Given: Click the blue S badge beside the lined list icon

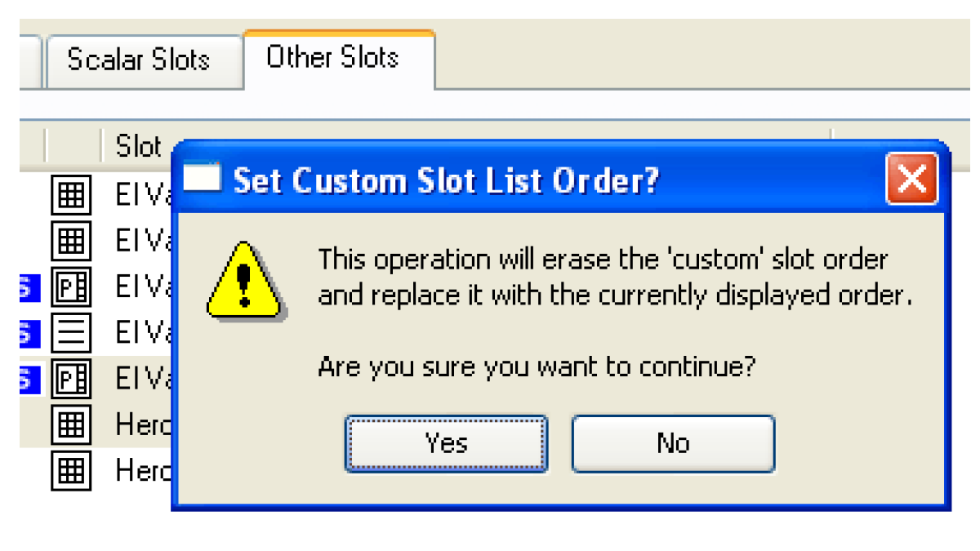Looking at the screenshot, I should 29,334.
